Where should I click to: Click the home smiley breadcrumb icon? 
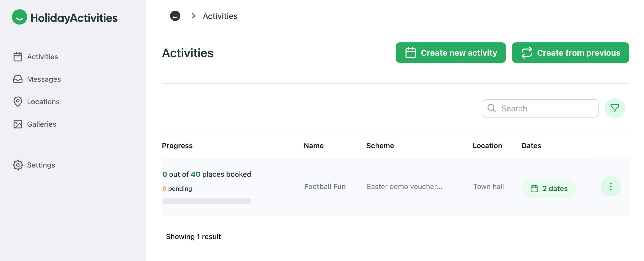(175, 16)
